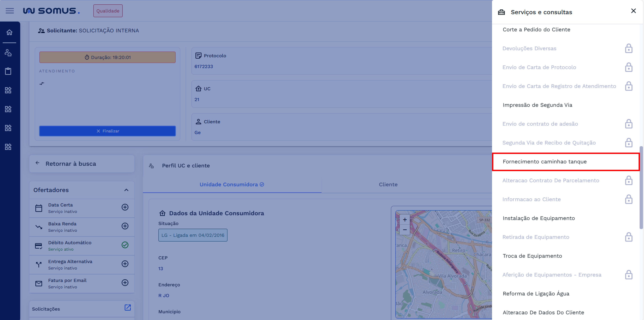Add the Baixa Renda service
644x320 pixels.
tap(125, 226)
